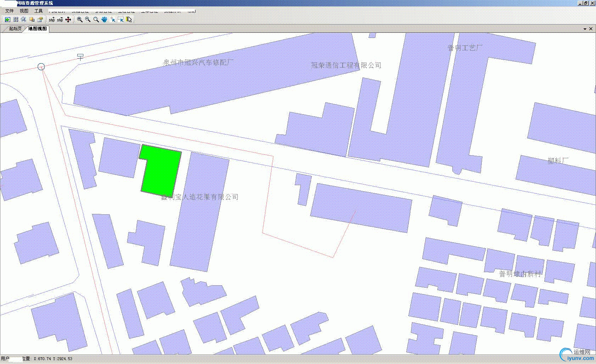Click the 普明埭内新村 map label
The height and width of the screenshot is (364, 596).
(520, 274)
